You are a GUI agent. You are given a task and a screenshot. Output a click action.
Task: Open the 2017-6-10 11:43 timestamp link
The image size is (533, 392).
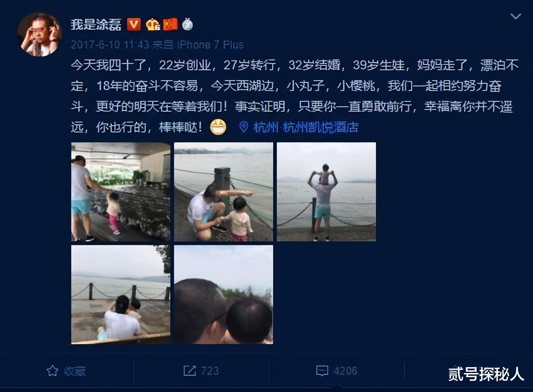click(110, 45)
